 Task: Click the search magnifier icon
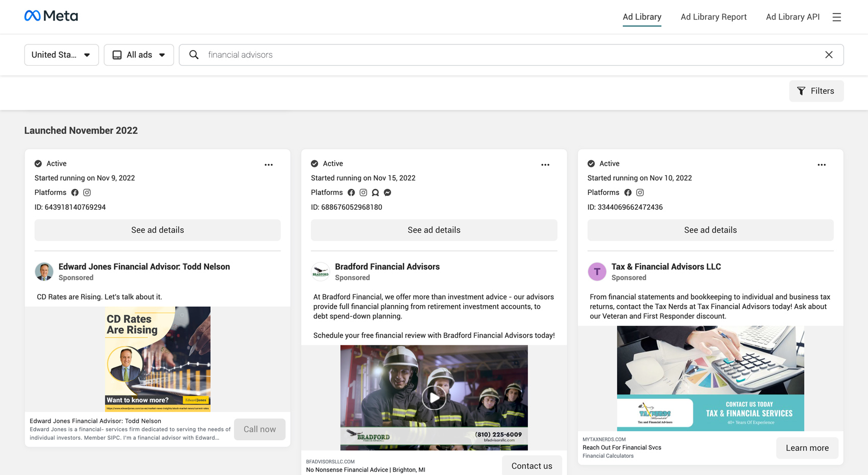194,55
